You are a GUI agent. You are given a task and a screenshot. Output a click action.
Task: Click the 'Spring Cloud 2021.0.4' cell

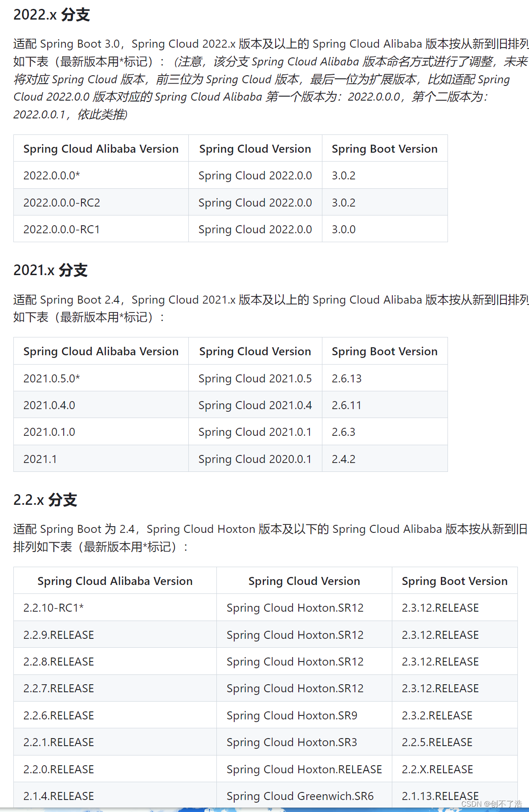coord(255,405)
